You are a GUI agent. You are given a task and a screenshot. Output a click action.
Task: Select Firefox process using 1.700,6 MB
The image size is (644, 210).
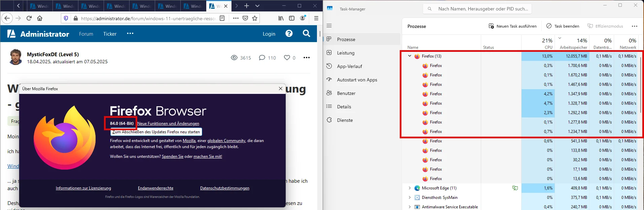521,66
